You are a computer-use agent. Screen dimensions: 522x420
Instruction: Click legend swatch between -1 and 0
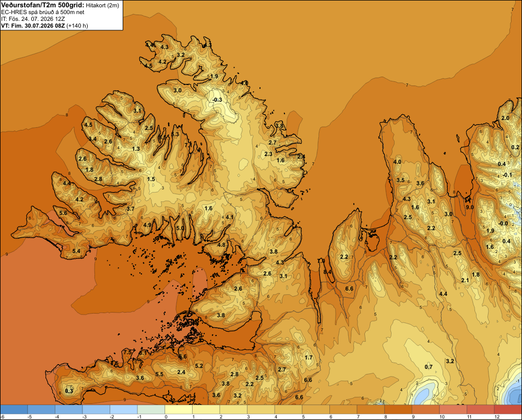(151, 409)
